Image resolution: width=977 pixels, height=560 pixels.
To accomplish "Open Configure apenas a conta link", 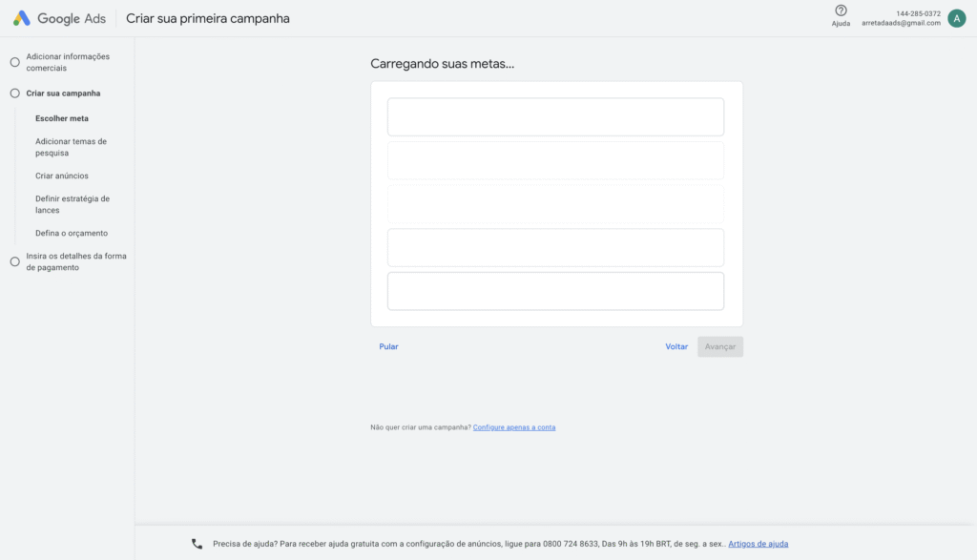I will [514, 427].
